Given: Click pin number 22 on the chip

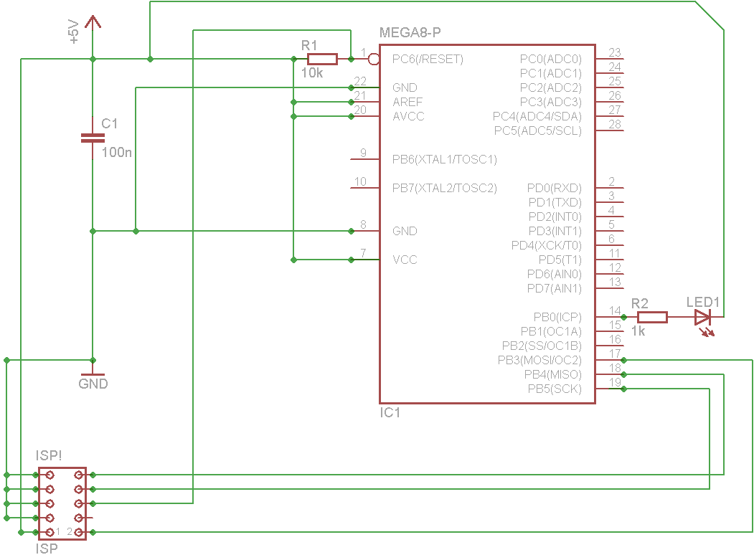Looking at the screenshot, I should coord(360,81).
